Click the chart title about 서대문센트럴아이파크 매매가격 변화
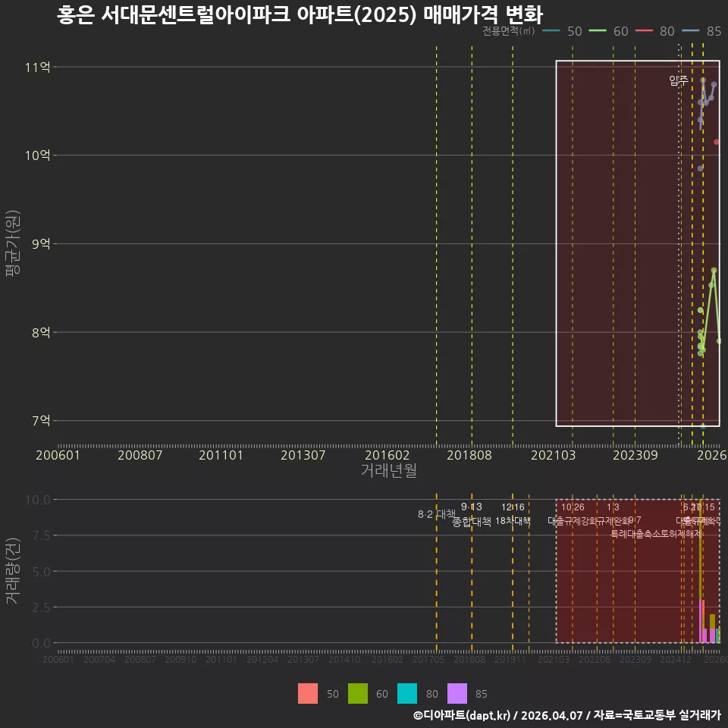 [300, 15]
